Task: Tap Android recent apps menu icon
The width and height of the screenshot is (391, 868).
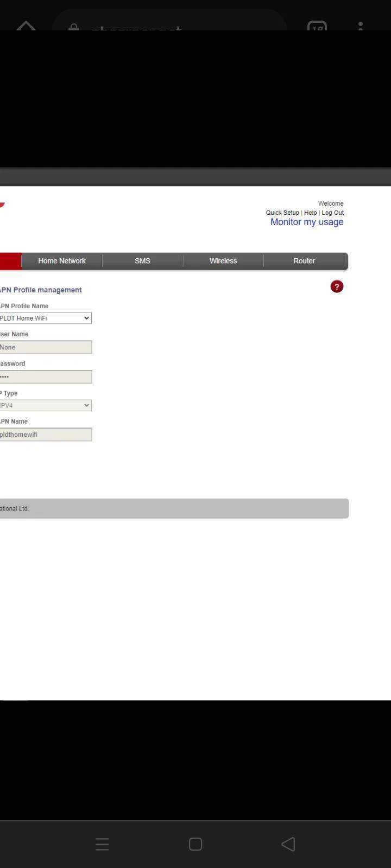Action: point(102,844)
